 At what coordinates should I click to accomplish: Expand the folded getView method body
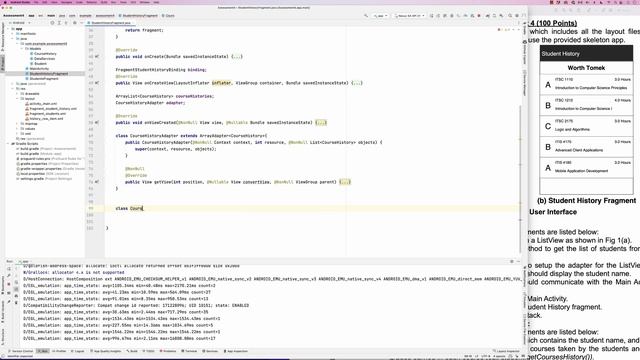click(345, 182)
